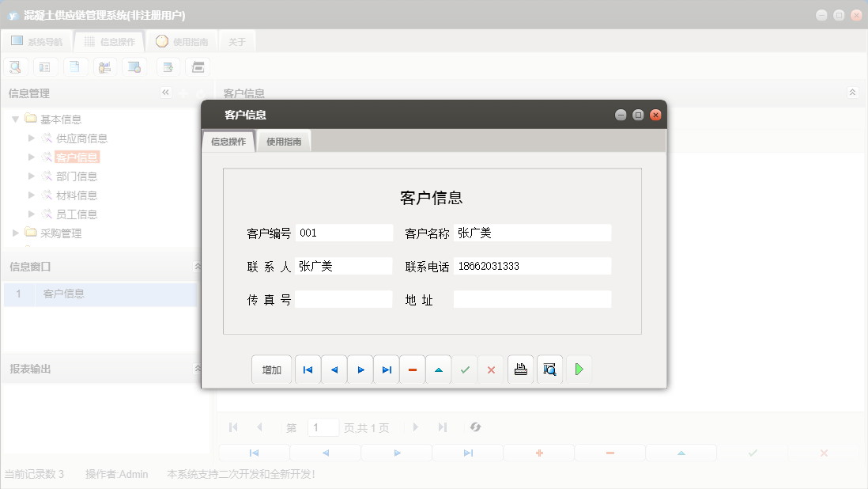Screen dimensions: 868x489
Task: Select the search tool in the top toolbar
Action: (15, 66)
